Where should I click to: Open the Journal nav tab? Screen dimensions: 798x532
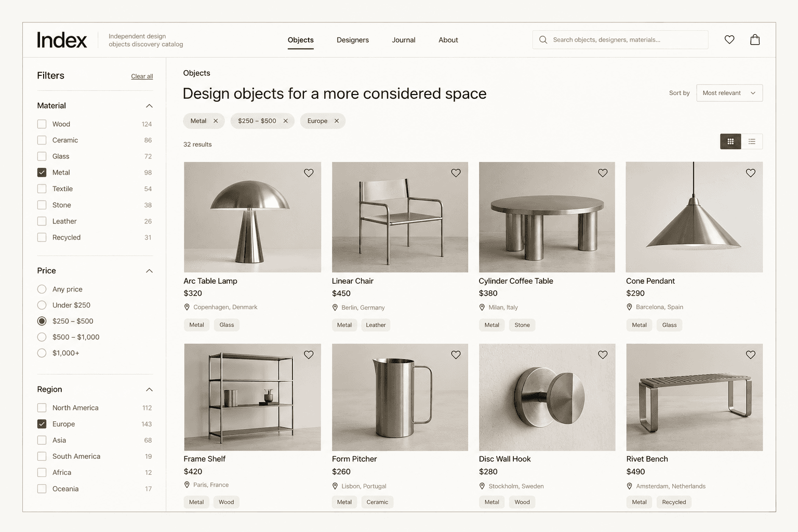coord(404,40)
